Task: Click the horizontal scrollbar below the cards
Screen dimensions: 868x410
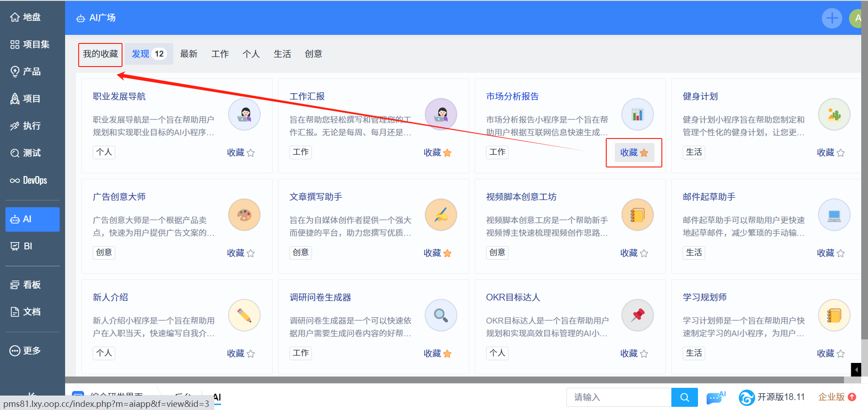Action: coord(452,380)
